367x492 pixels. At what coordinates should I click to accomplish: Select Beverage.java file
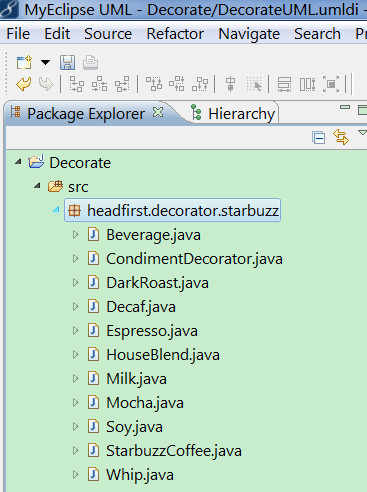click(x=153, y=235)
